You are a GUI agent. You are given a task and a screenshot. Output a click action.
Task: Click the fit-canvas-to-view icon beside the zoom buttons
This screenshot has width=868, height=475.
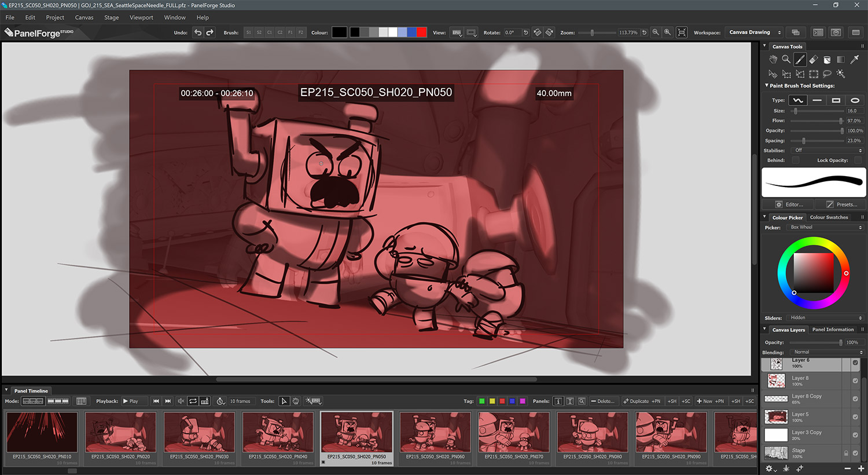(x=682, y=32)
